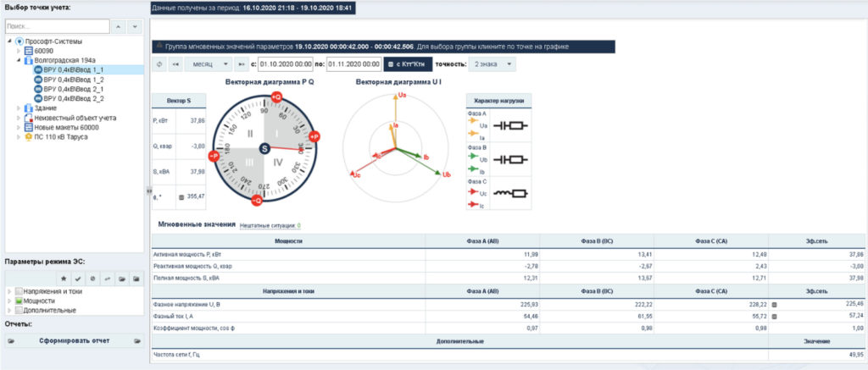Expand the 60090 tree node

tap(19, 51)
